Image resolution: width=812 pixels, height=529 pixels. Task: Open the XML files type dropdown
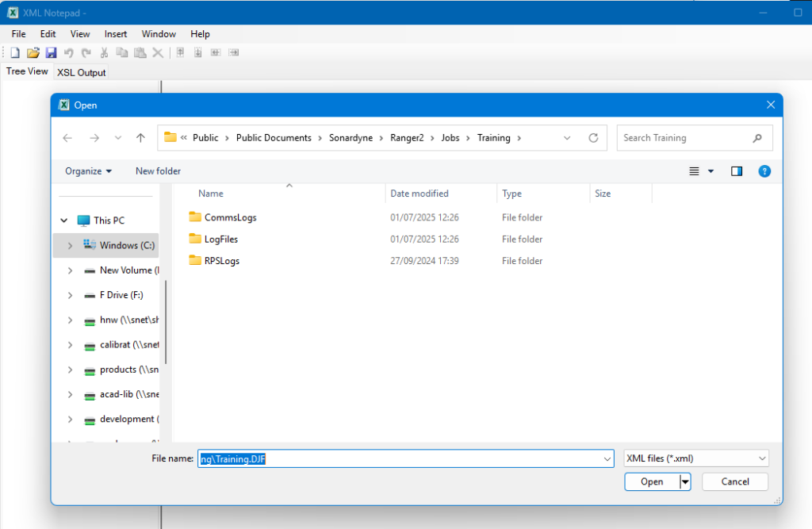coord(696,458)
